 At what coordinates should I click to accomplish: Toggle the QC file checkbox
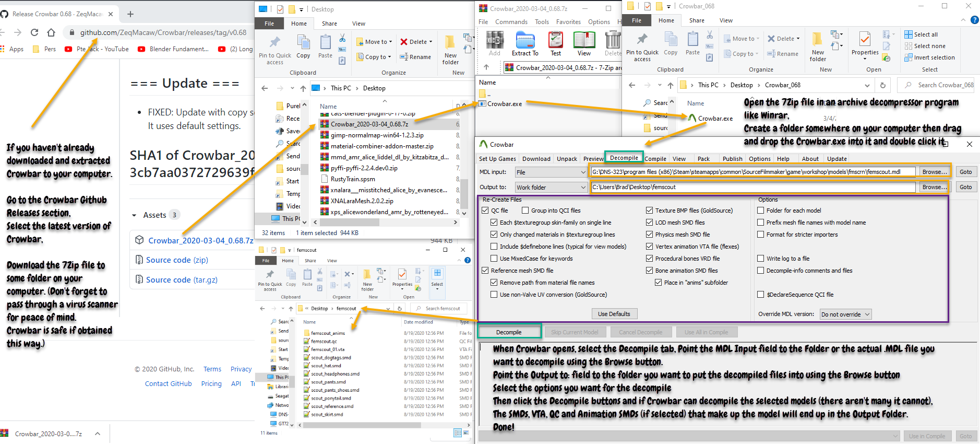pyautogui.click(x=485, y=211)
